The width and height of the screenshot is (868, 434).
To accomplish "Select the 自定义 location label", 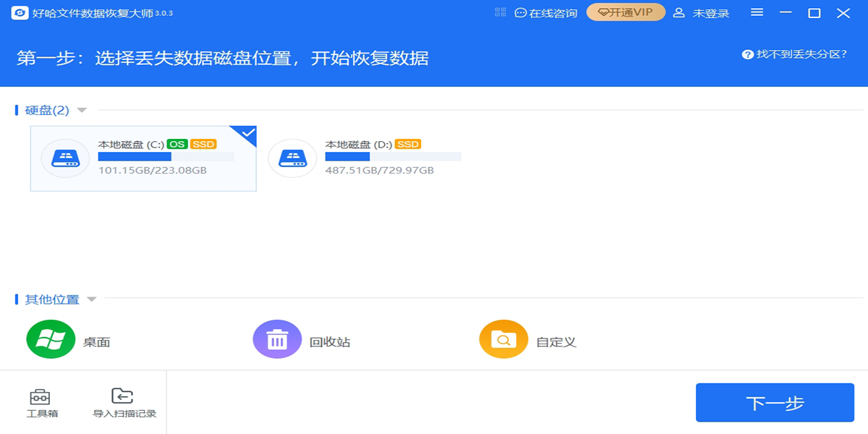I will click(556, 342).
